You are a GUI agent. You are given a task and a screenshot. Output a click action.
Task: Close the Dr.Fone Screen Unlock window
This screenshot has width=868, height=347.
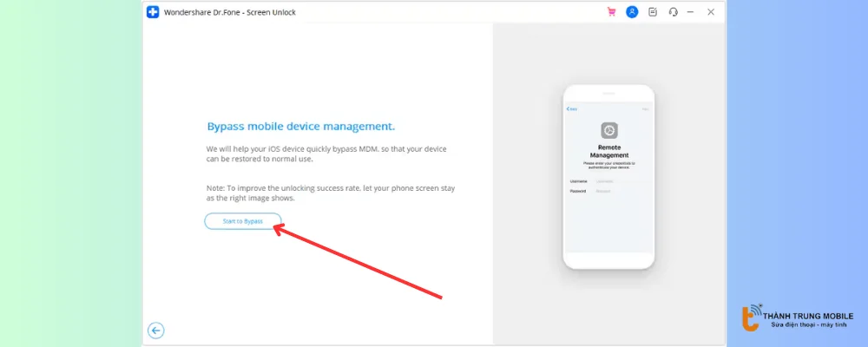(711, 12)
